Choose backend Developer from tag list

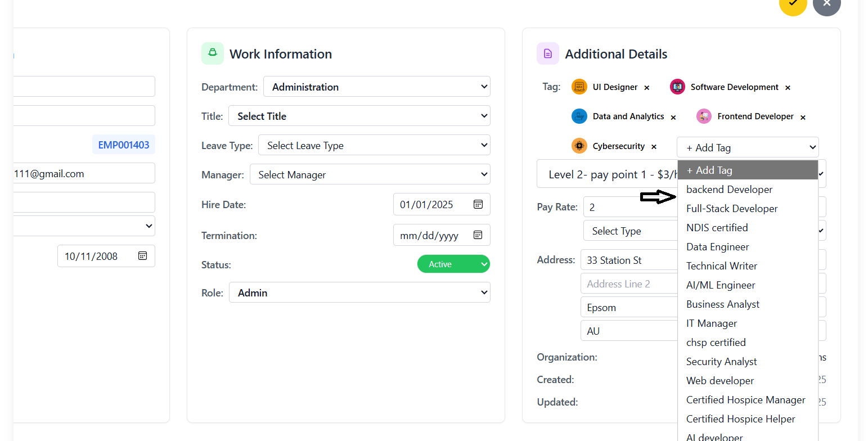729,190
